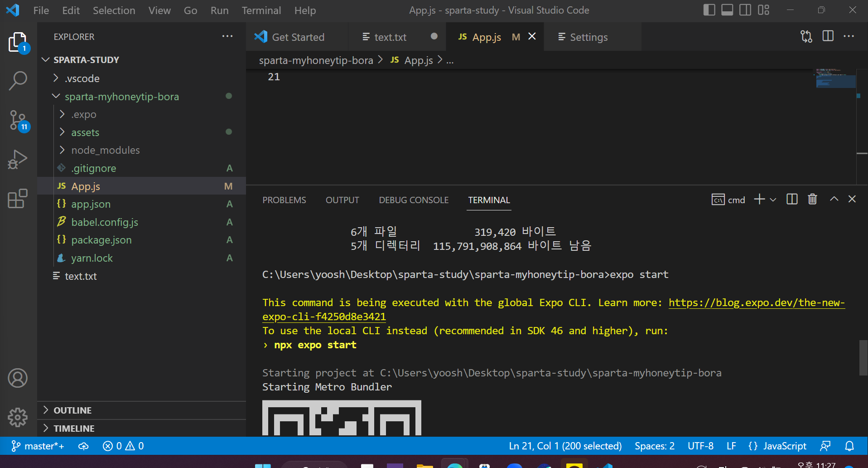Open the Selection menu
Image resolution: width=868 pixels, height=468 pixels.
point(114,10)
